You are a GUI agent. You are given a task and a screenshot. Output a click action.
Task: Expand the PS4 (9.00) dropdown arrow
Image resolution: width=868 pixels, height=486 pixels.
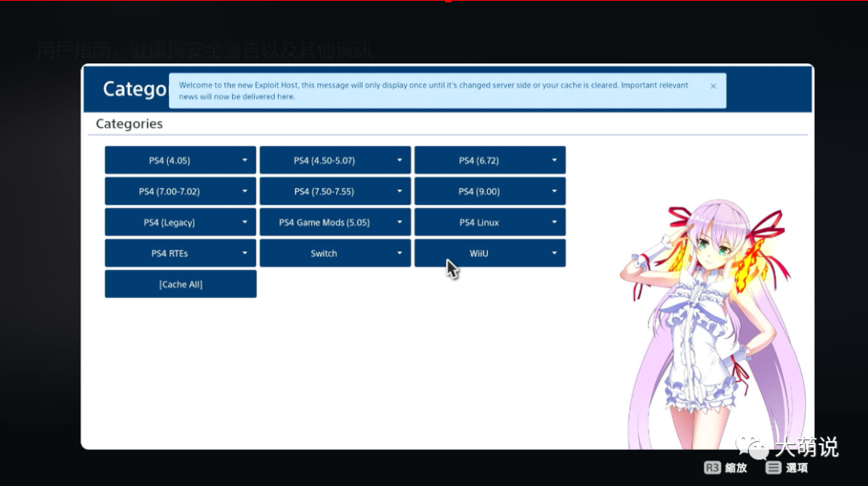pos(554,191)
